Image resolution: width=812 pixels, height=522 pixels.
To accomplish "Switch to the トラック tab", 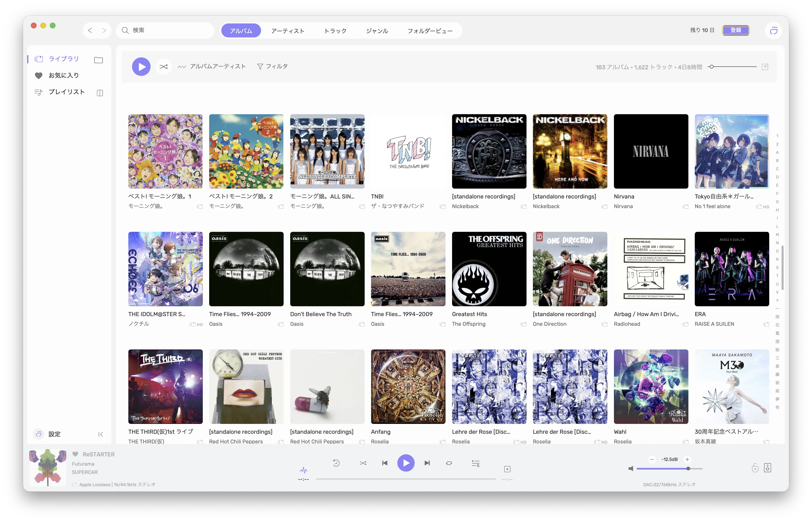I will (x=335, y=31).
